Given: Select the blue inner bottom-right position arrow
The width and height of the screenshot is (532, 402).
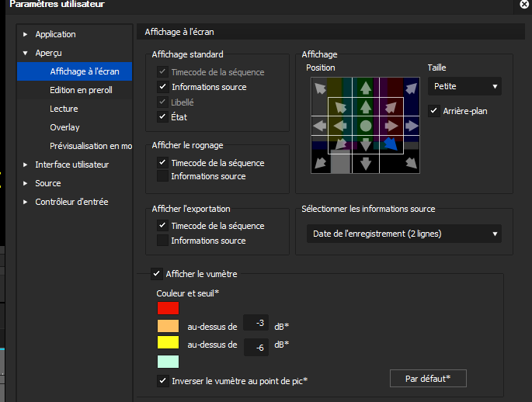Looking at the screenshot, I should pos(391,144).
